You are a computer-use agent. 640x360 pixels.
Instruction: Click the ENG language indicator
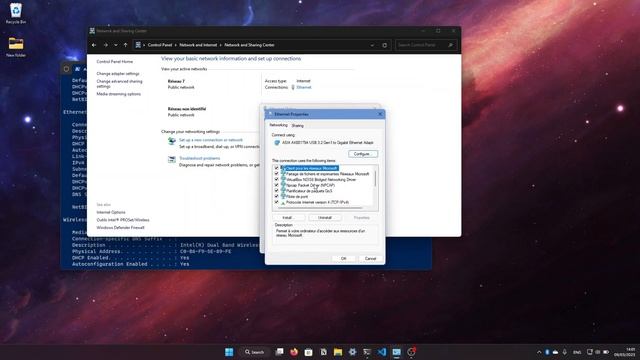(x=577, y=352)
